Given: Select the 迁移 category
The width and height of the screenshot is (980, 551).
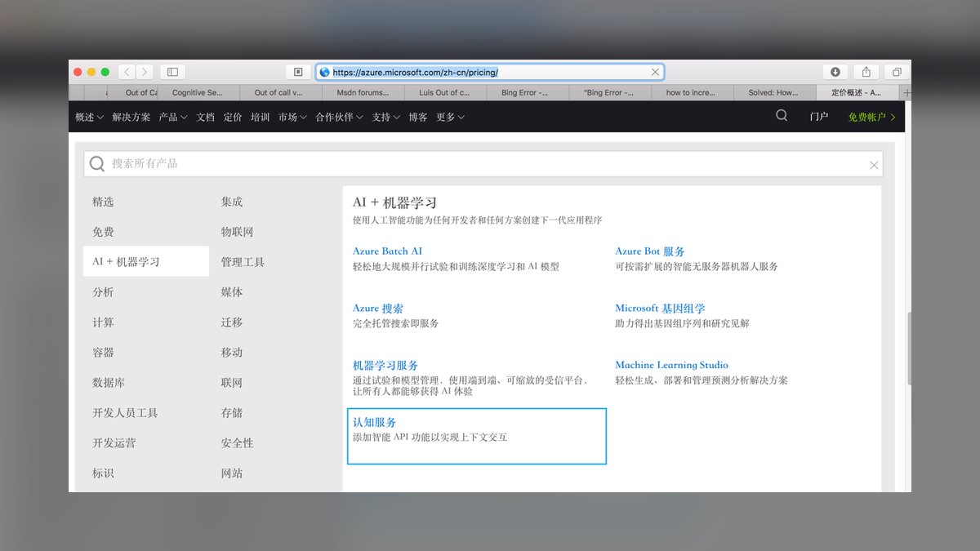Looking at the screenshot, I should coord(232,322).
